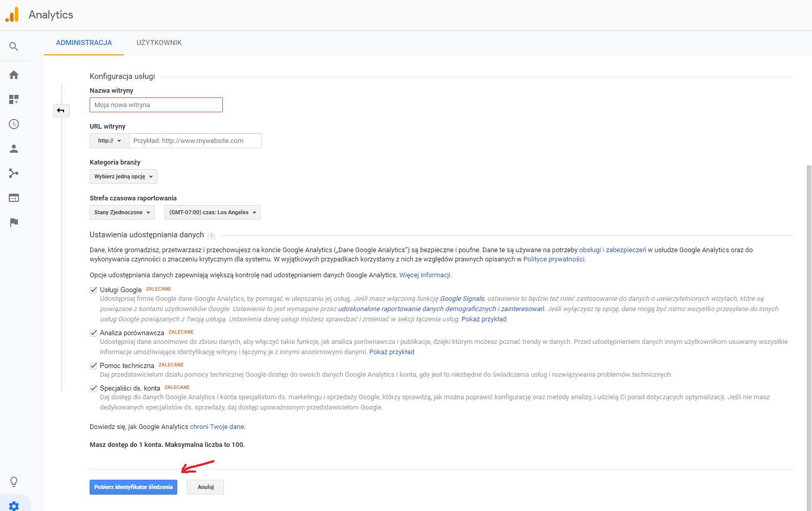
Task: Open chroni Twoje dane link
Action: (217, 427)
